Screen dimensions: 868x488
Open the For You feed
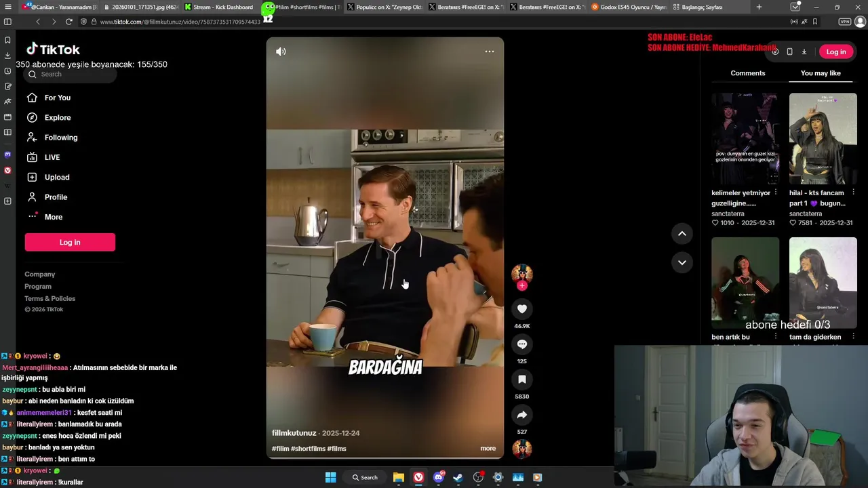(x=57, y=98)
